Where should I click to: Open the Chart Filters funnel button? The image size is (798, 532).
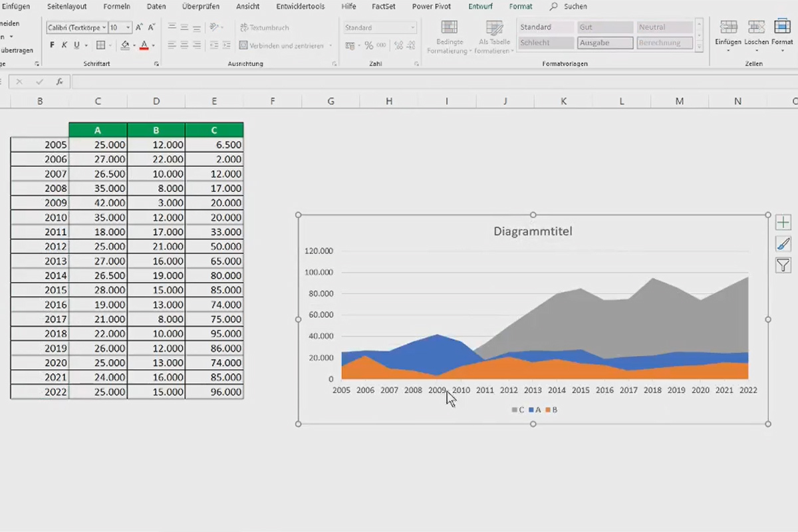click(x=783, y=265)
